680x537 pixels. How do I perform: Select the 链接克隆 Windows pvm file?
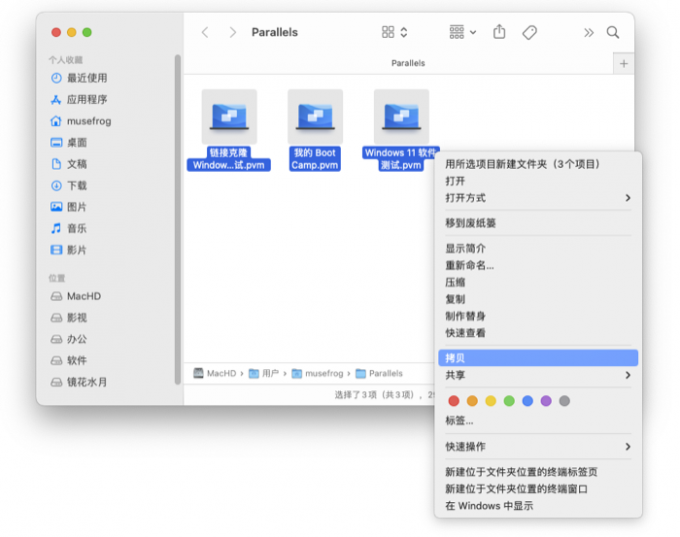coord(229,130)
